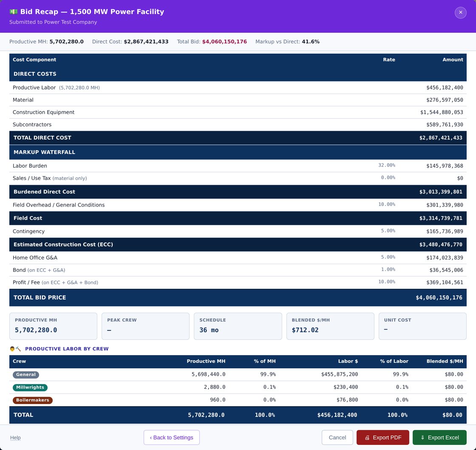Click the Productive Labor amount $456,182,400
This screenshot has height=450, width=476.
coord(445,88)
